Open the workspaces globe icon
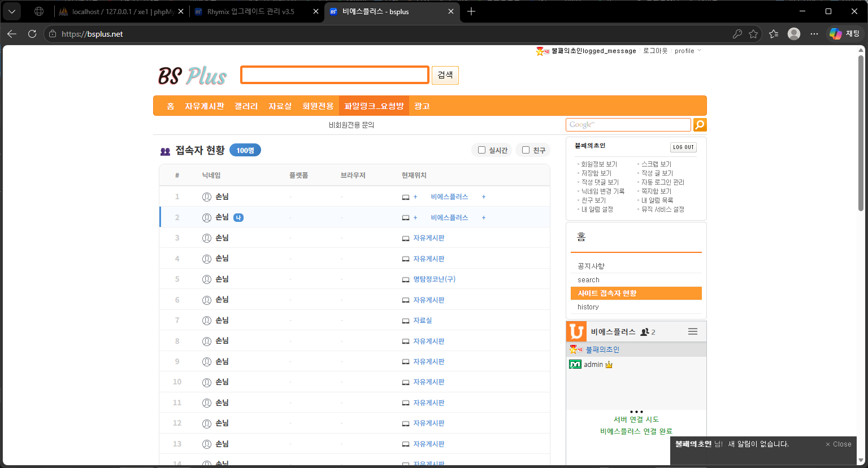The image size is (868, 468). pos(39,11)
